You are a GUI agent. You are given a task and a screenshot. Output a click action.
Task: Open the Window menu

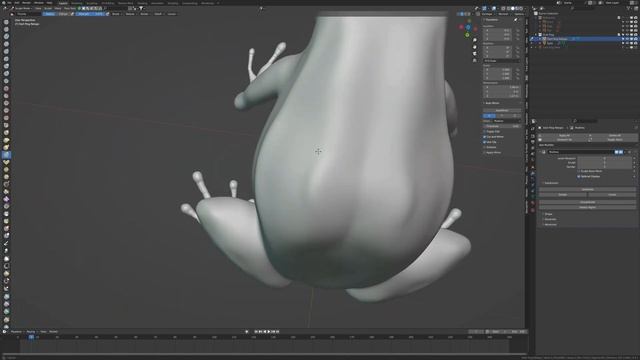coord(39,3)
